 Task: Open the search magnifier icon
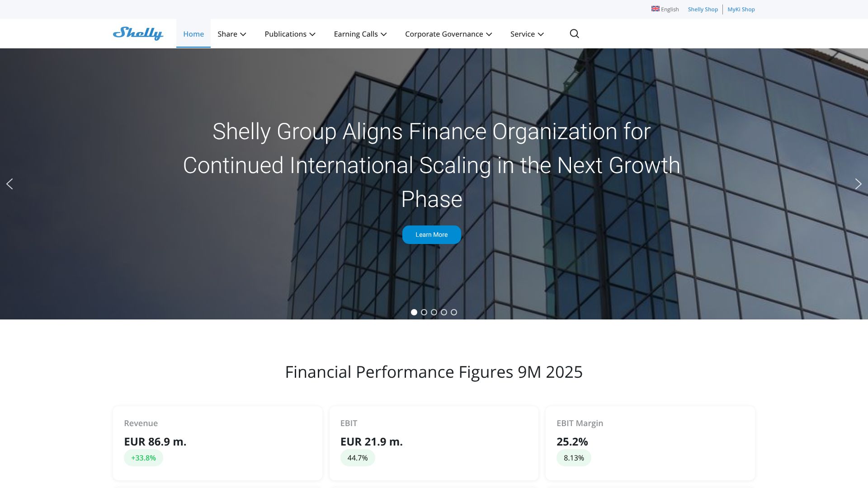click(x=574, y=34)
